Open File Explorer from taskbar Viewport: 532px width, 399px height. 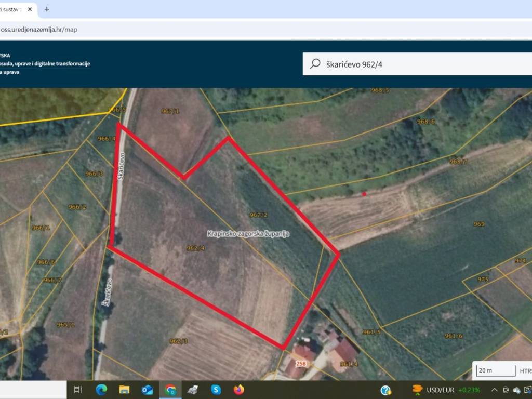point(124,390)
